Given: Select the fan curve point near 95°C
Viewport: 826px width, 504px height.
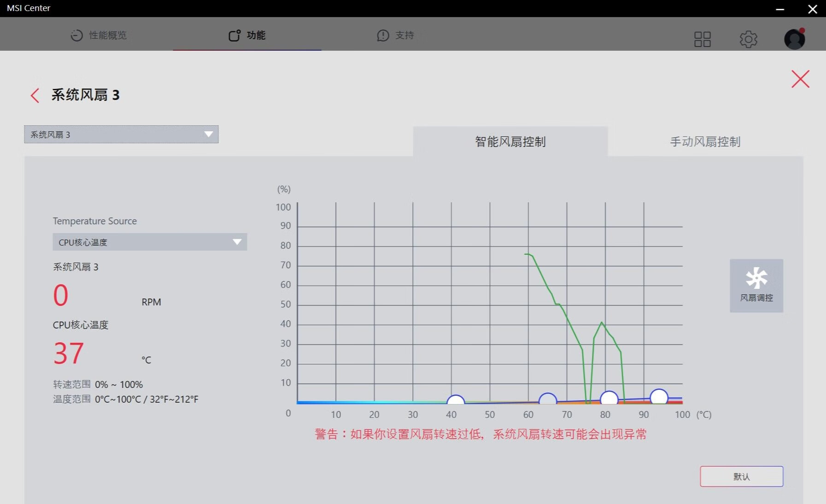Looking at the screenshot, I should [x=659, y=397].
